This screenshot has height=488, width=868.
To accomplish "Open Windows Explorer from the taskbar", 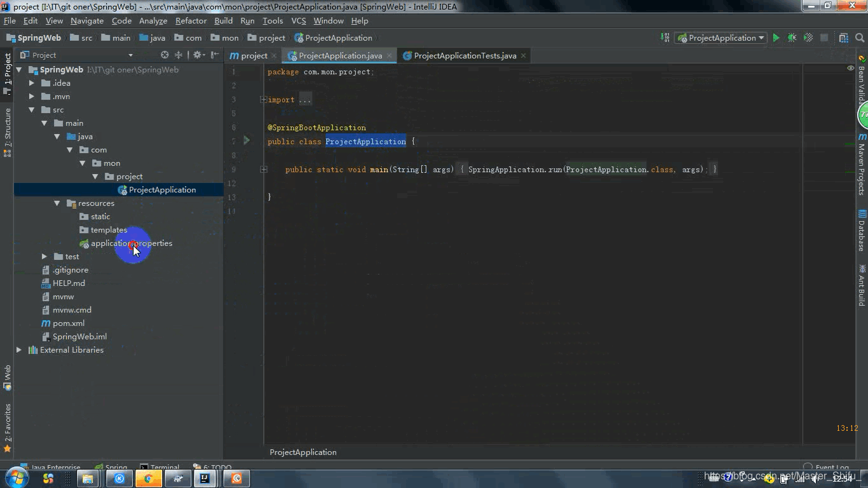I will coord(88,478).
